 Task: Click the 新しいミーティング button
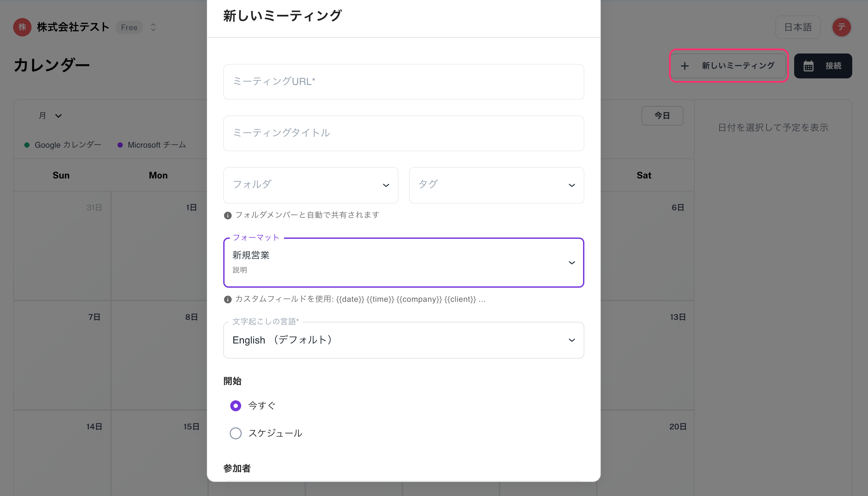(728, 66)
